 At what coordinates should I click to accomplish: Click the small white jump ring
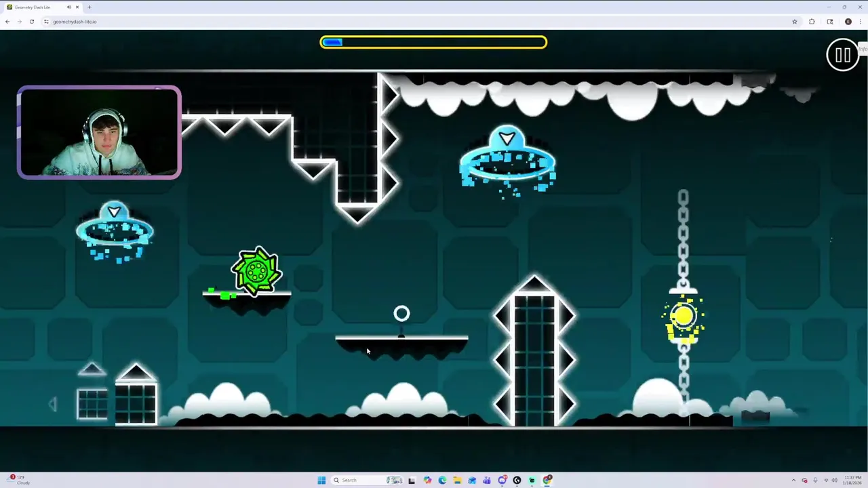(401, 313)
